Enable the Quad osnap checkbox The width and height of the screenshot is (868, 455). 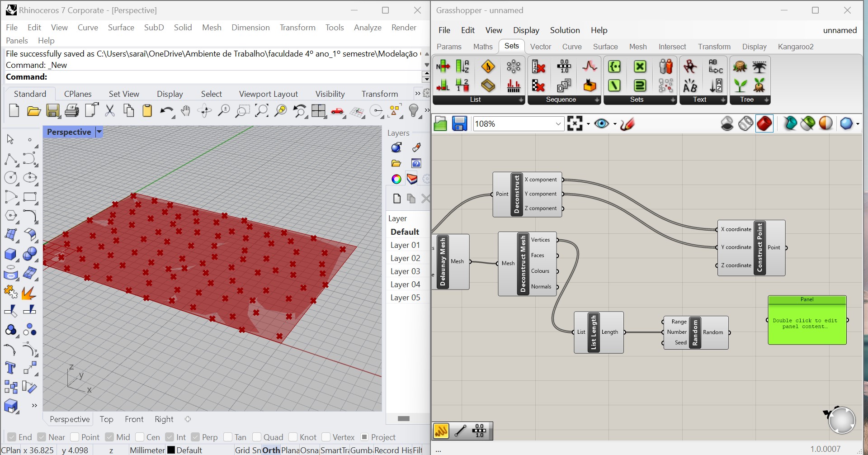point(257,437)
